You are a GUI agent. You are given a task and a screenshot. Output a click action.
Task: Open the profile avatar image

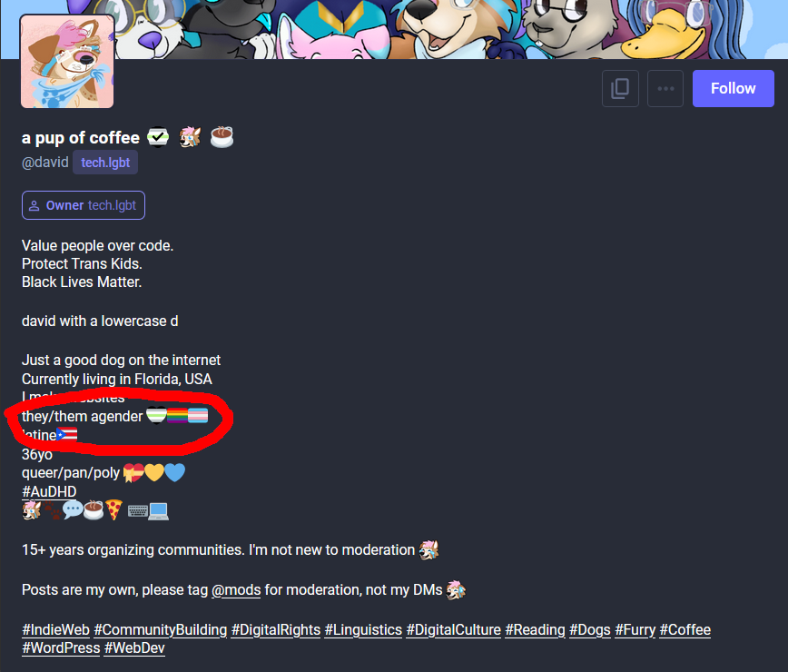pyautogui.click(x=67, y=62)
